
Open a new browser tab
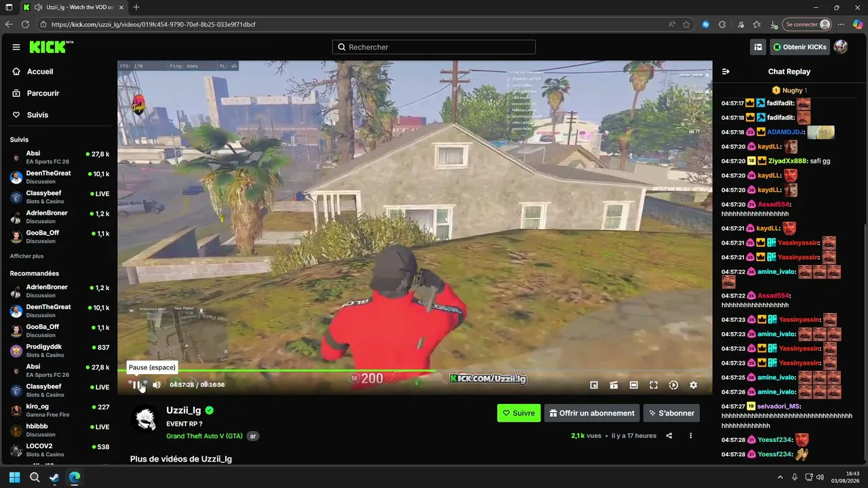136,7
